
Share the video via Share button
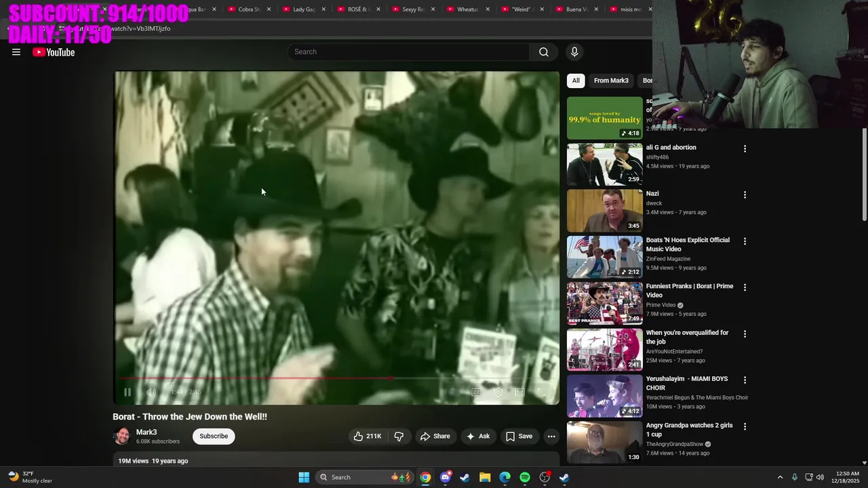435,436
